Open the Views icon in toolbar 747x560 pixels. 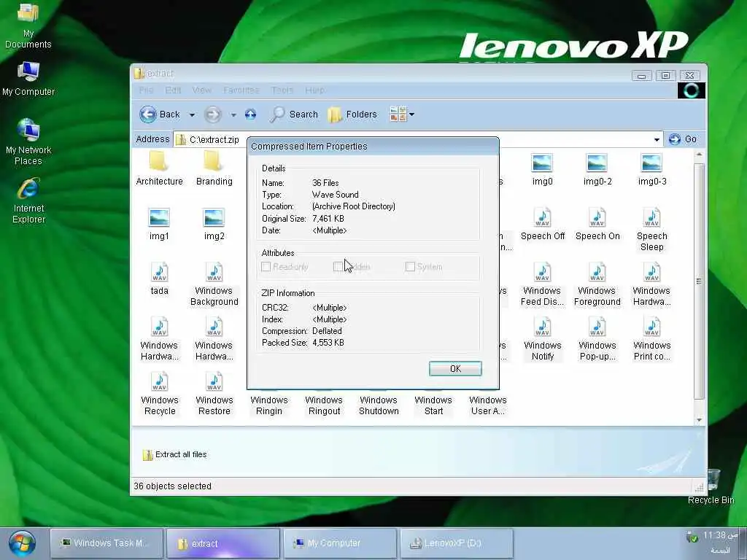coord(398,114)
